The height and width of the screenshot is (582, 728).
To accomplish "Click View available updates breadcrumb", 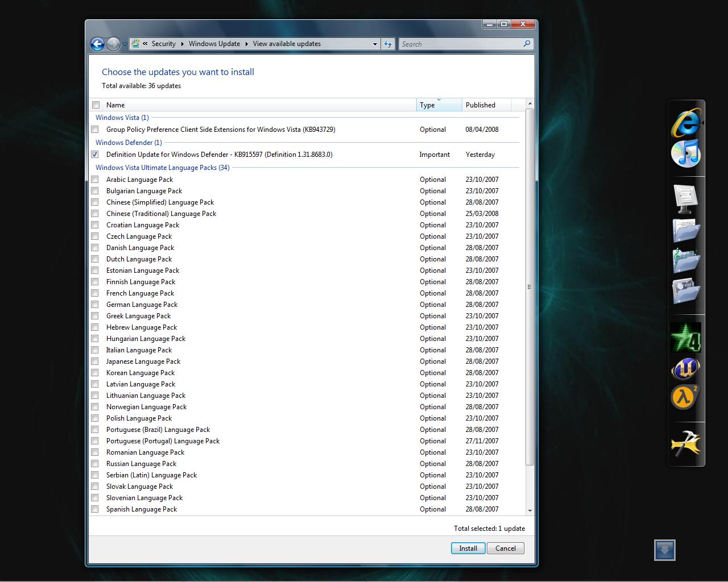I will pyautogui.click(x=287, y=44).
